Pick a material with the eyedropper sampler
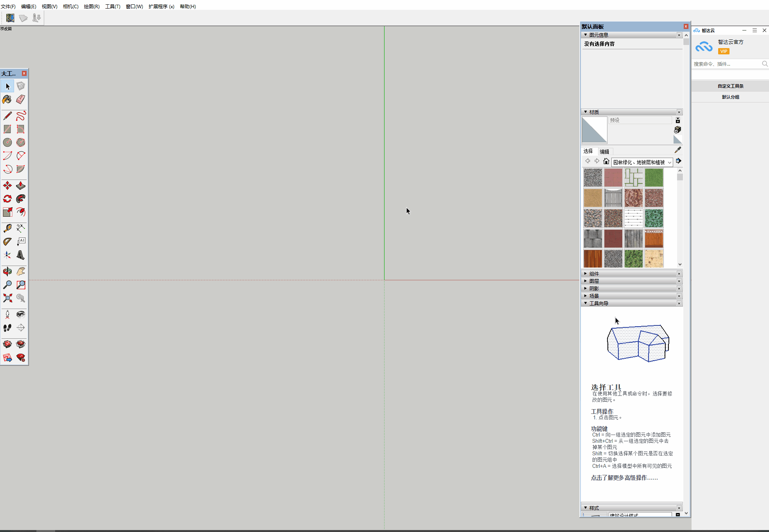769x532 pixels. tap(678, 150)
